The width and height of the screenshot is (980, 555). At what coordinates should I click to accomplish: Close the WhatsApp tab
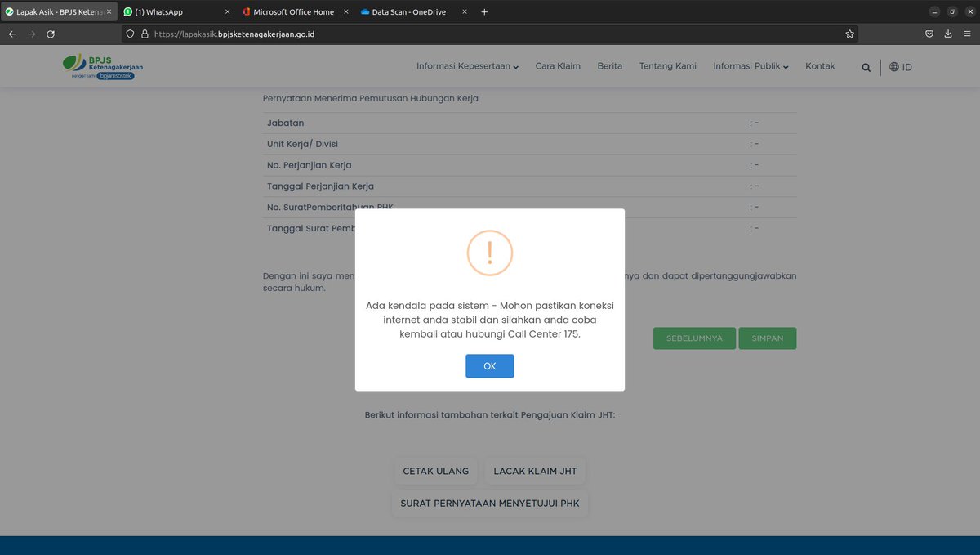[227, 12]
